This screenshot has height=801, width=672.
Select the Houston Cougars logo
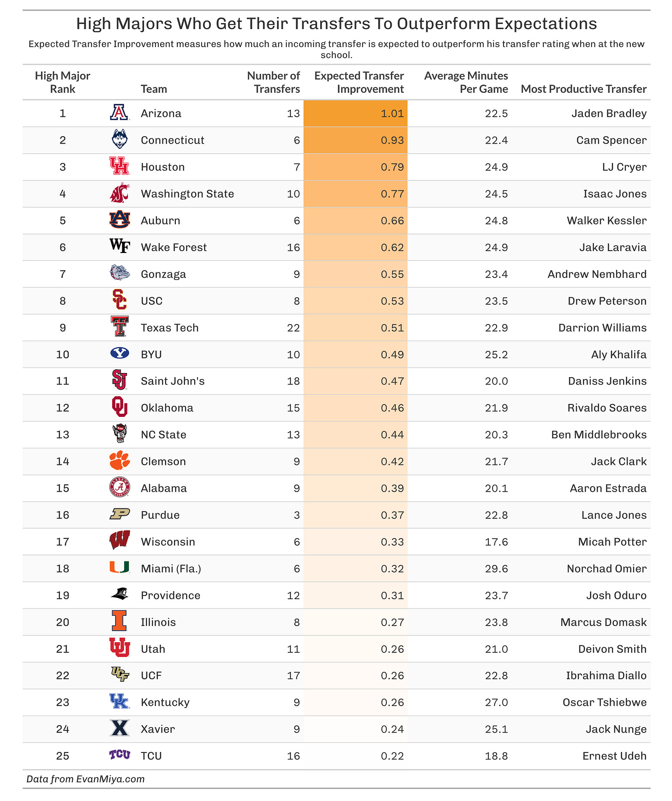pyautogui.click(x=119, y=166)
